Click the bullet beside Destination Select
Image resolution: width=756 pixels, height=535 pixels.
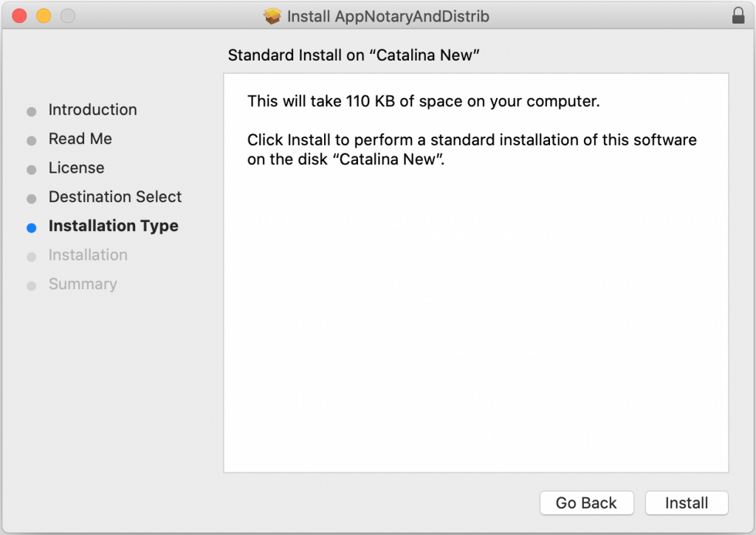[31, 199]
